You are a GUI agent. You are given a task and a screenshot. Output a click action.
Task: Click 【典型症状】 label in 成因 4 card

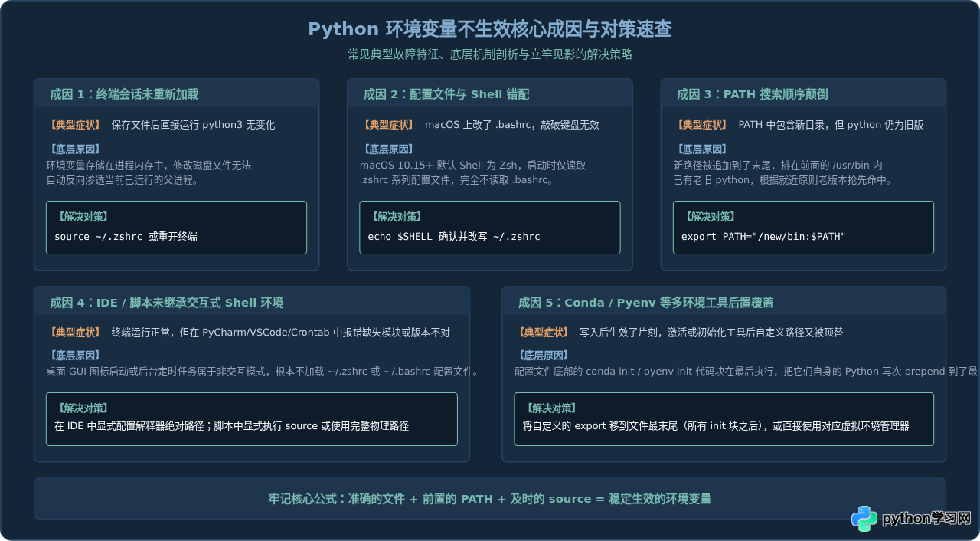[x=75, y=333]
